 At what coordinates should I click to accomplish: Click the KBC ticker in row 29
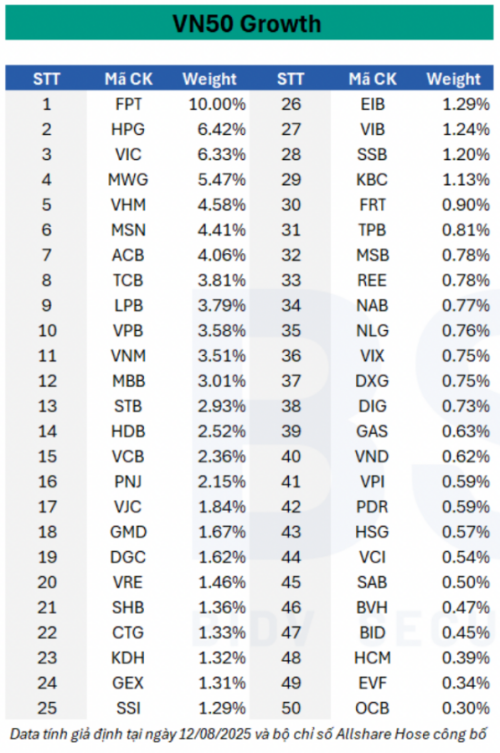372,180
